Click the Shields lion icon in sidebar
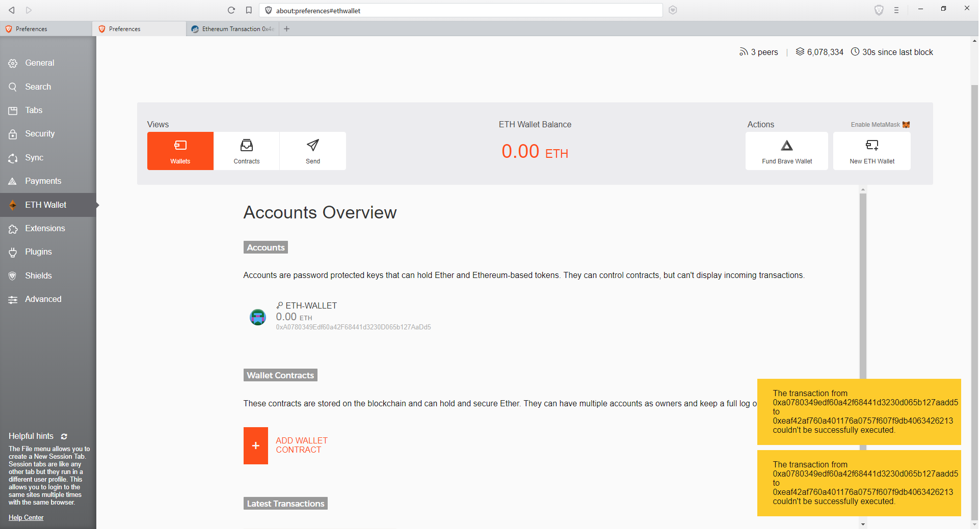Screen dimensions: 980x529 (13, 276)
